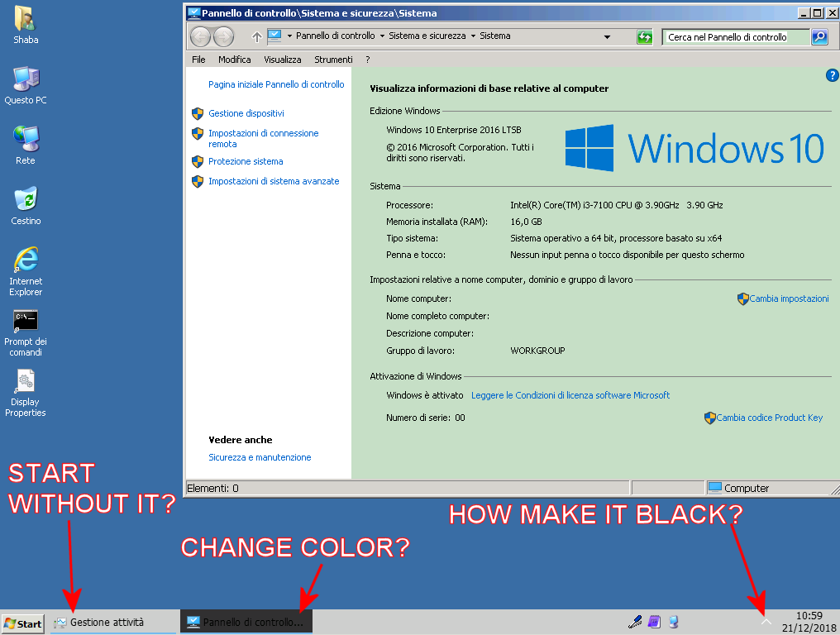Open Sicurezza e manutenzione link
The width and height of the screenshot is (840, 635).
coord(260,457)
